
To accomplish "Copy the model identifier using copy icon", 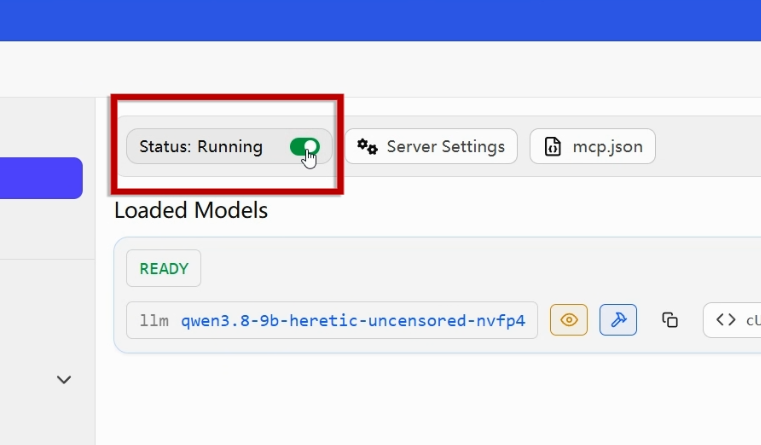I will [x=670, y=320].
